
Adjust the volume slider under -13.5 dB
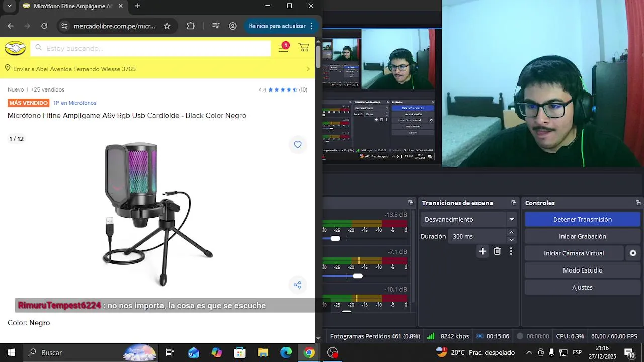(x=335, y=238)
